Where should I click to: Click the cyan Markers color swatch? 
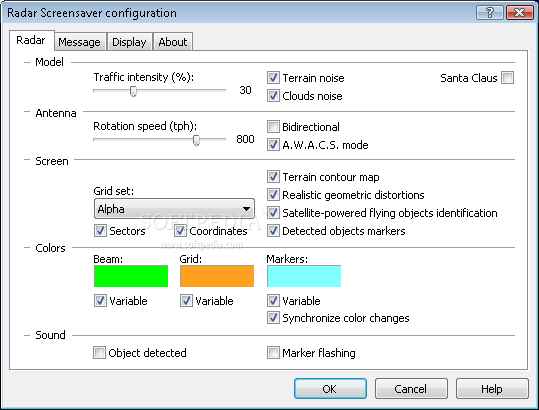[x=304, y=276]
